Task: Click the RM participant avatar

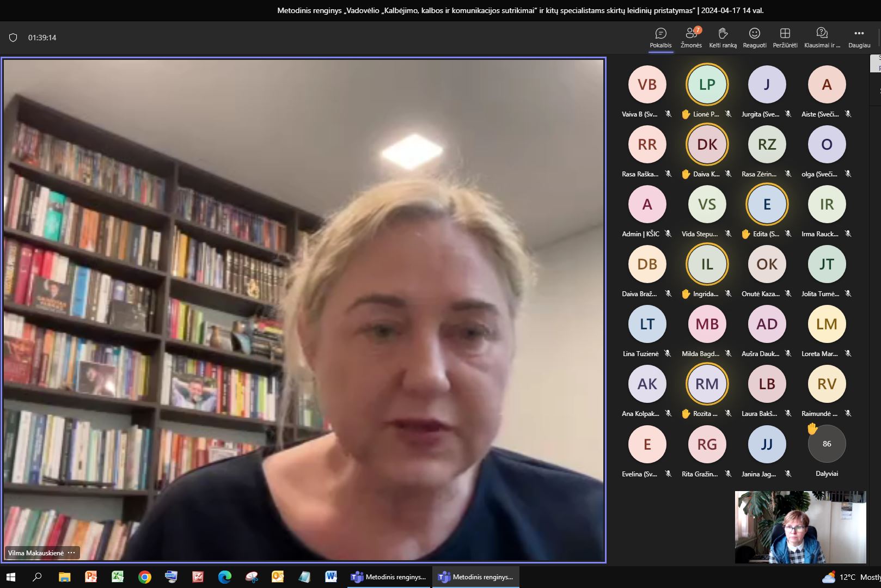Action: tap(707, 384)
